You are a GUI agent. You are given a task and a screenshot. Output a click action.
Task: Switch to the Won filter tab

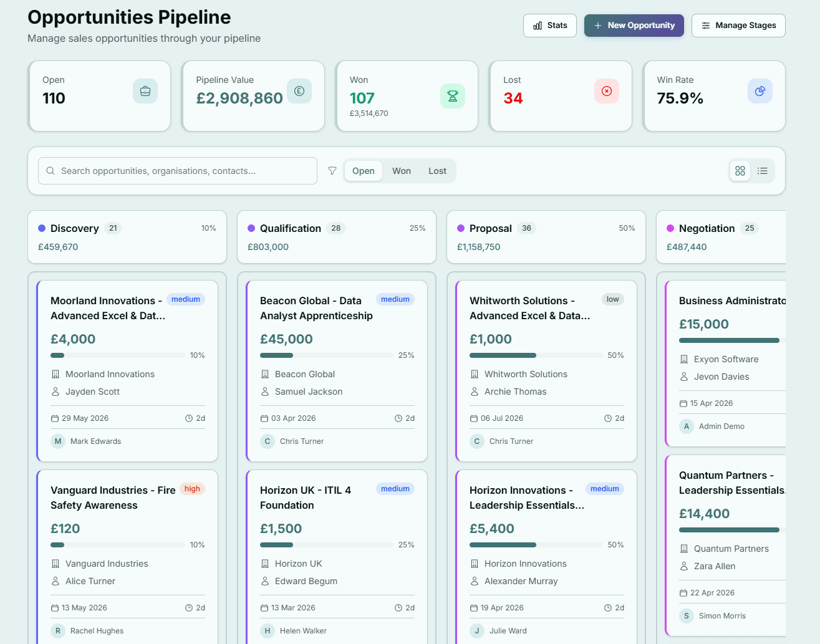[x=402, y=170]
